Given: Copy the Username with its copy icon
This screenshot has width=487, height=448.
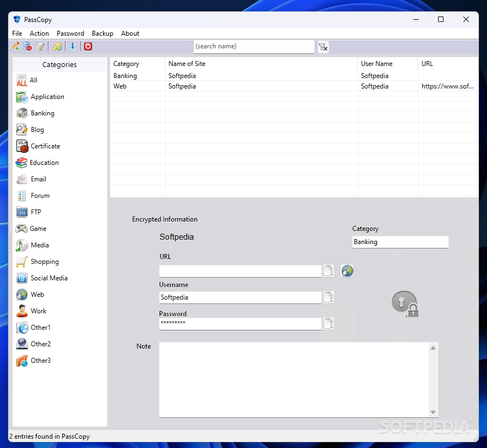Looking at the screenshot, I should coord(329,297).
